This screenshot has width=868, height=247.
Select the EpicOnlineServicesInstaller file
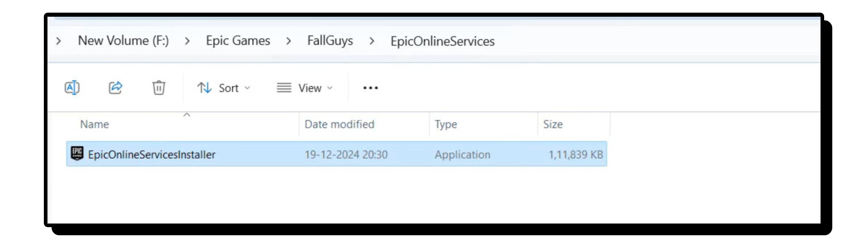tap(152, 154)
